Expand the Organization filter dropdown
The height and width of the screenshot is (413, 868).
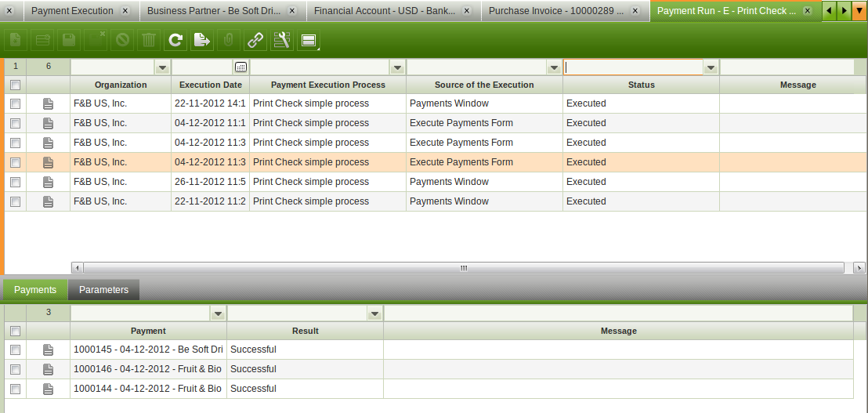[162, 67]
